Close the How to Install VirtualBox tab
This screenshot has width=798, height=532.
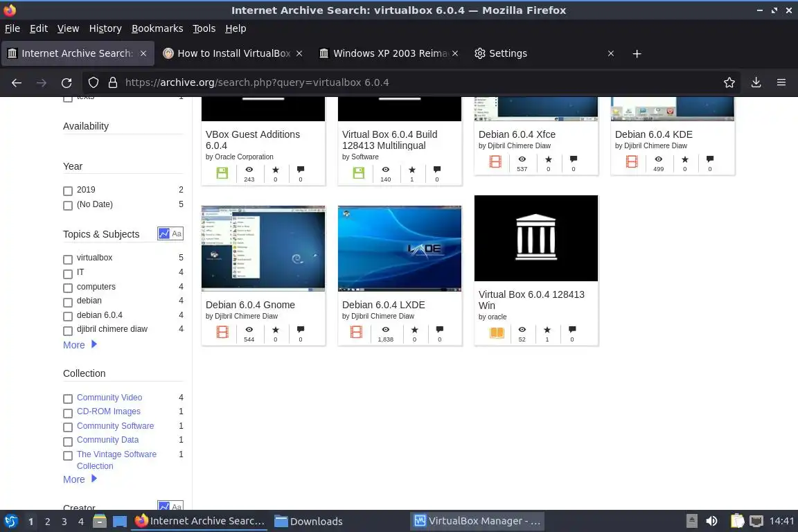[x=299, y=53]
